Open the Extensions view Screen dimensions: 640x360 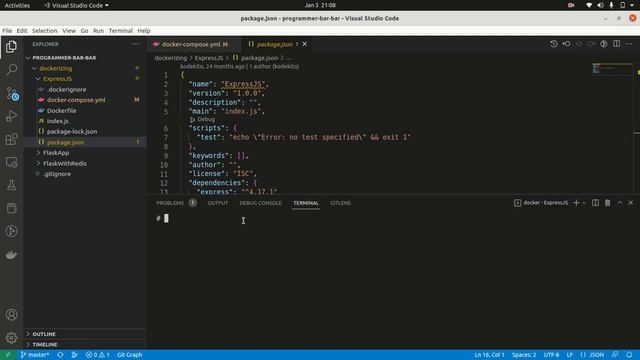click(11, 139)
